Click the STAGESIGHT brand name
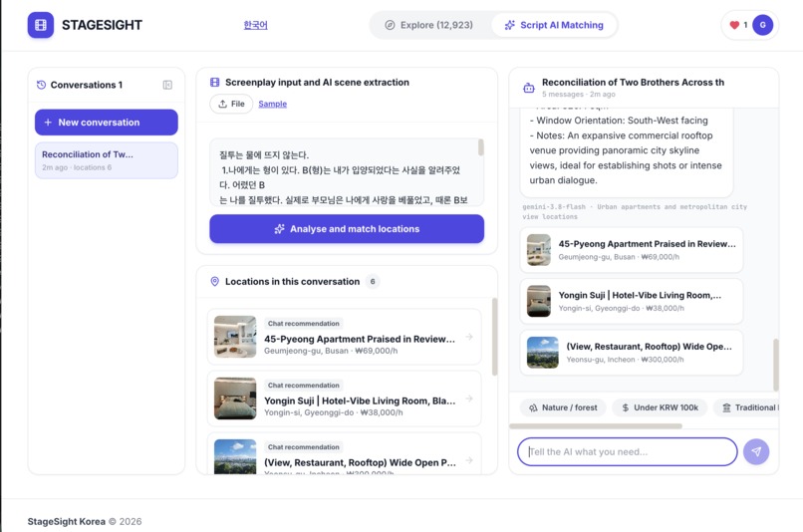 coord(102,25)
